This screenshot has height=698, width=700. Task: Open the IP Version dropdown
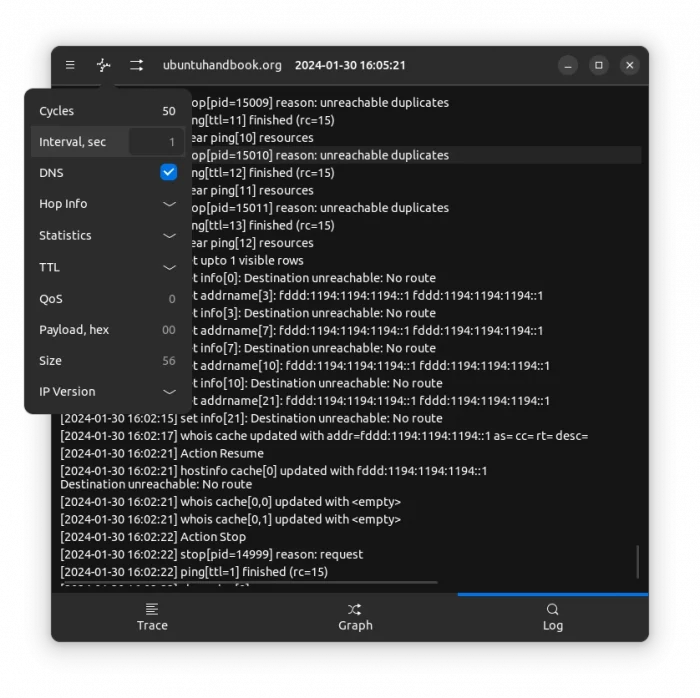click(x=169, y=392)
